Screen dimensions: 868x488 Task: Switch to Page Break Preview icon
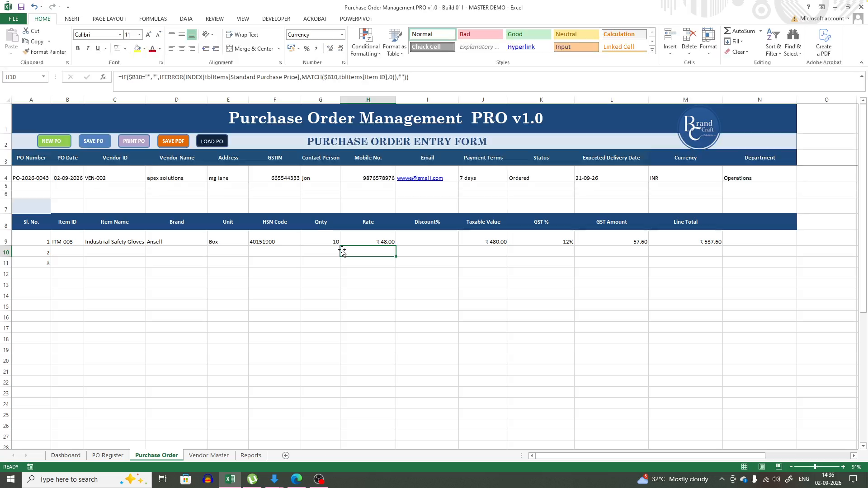coord(778,467)
